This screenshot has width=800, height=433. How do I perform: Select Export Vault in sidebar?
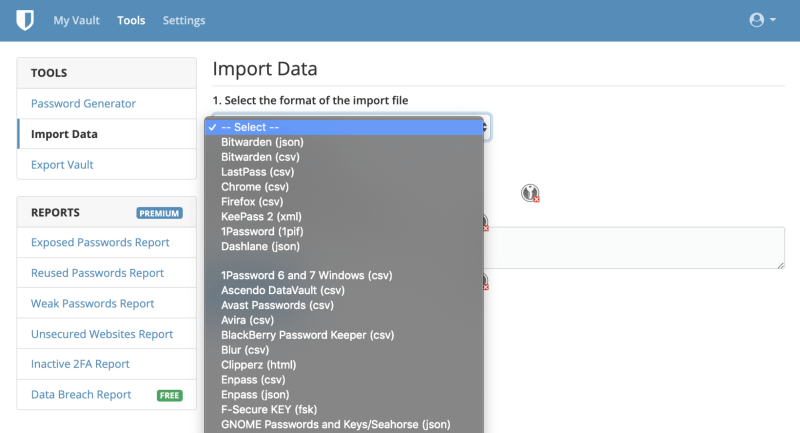[62, 164]
